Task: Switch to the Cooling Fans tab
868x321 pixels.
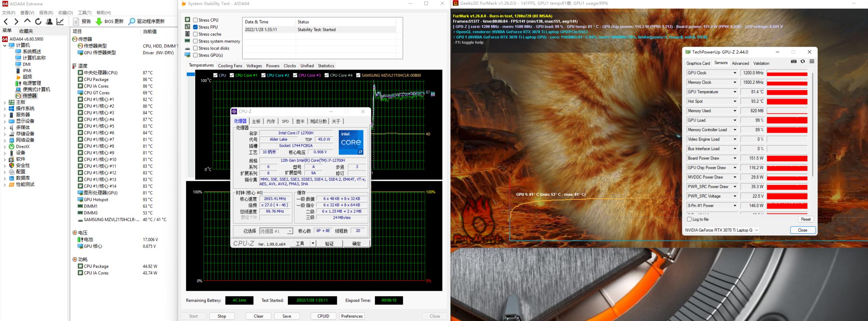Action: (x=230, y=66)
